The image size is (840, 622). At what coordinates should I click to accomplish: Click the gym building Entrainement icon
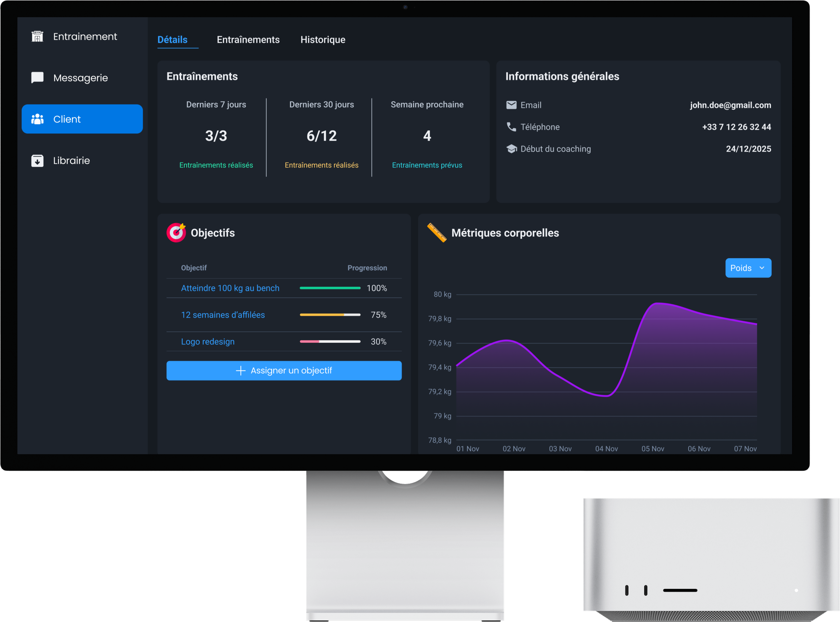pyautogui.click(x=37, y=36)
